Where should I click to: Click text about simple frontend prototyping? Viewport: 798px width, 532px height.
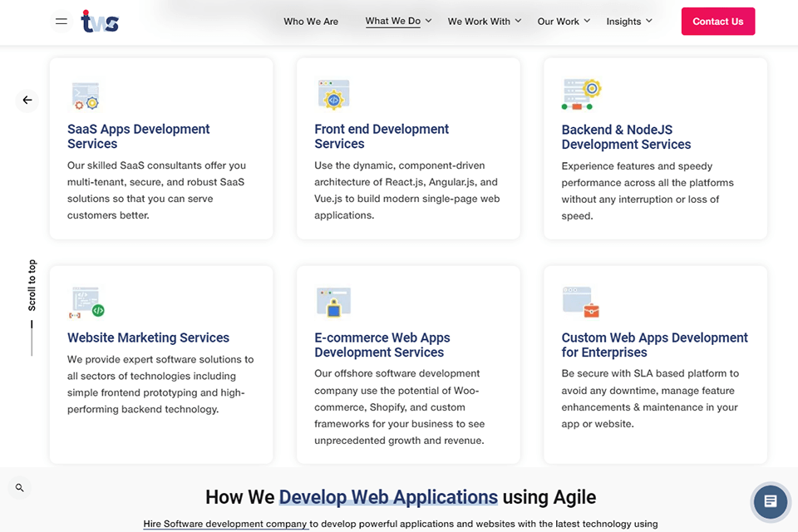click(x=160, y=384)
